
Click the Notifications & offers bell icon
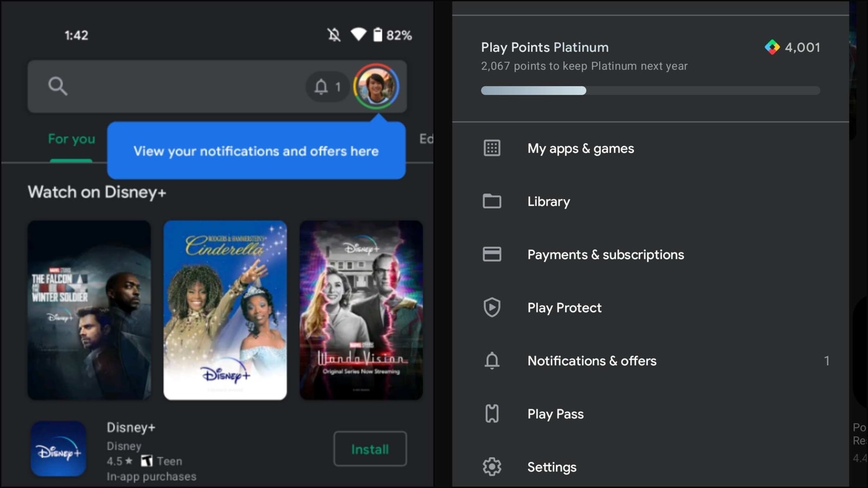tap(492, 361)
